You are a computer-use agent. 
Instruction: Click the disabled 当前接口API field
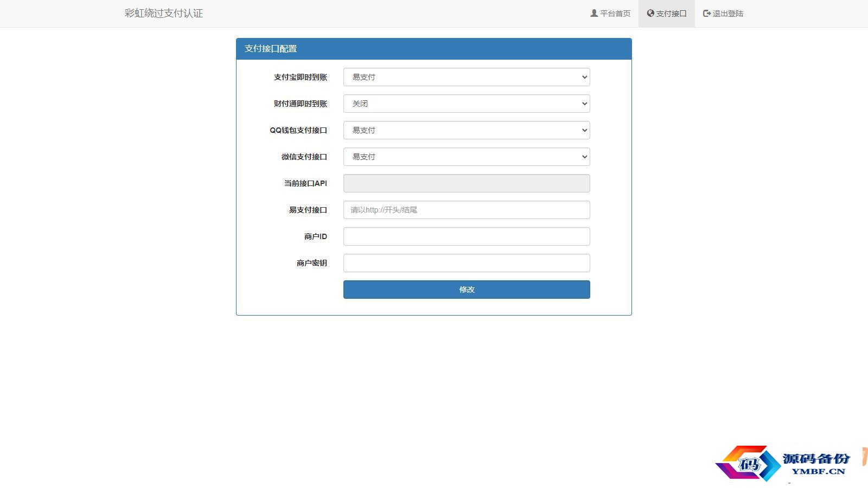pyautogui.click(x=467, y=183)
